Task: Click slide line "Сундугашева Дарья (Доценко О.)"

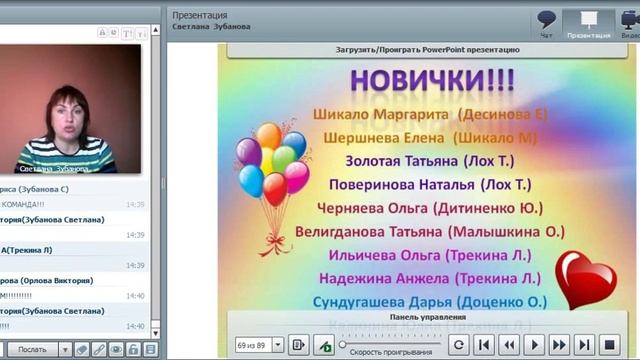Action: click(430, 302)
